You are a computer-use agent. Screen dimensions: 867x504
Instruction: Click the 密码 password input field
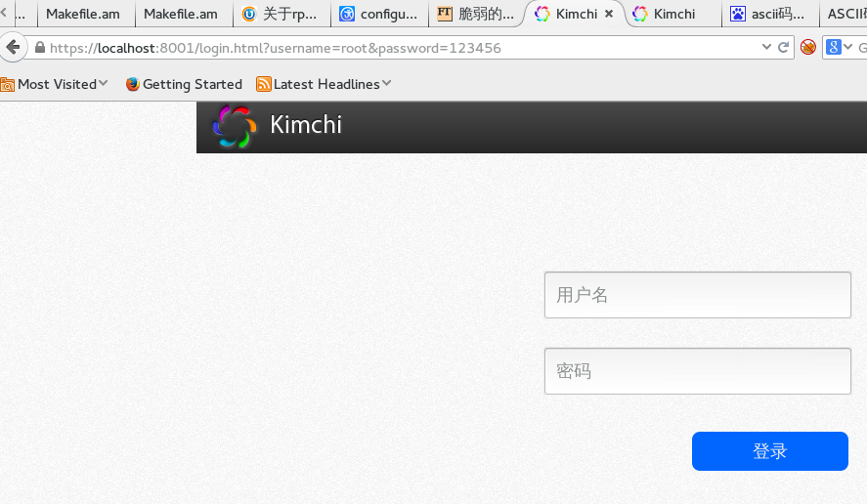coord(697,371)
